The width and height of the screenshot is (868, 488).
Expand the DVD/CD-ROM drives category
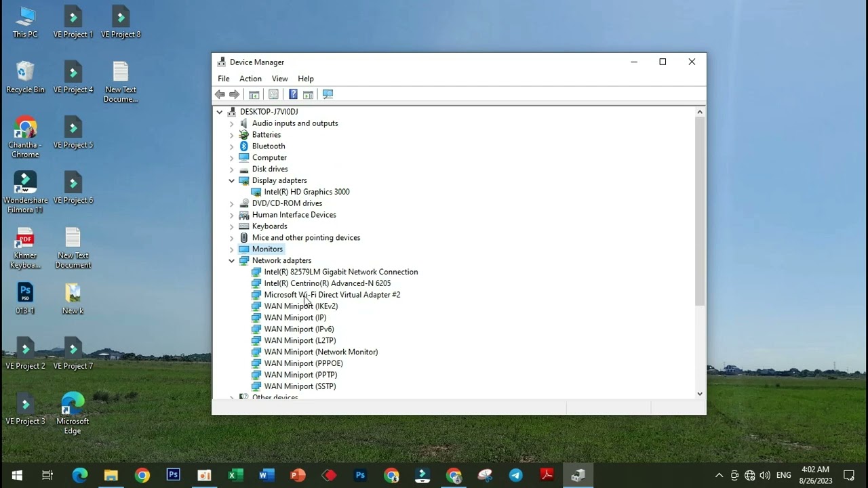[231, 203]
